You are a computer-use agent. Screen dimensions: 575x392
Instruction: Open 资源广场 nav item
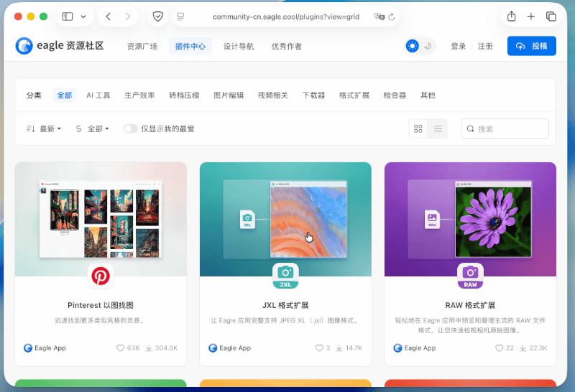tap(142, 47)
